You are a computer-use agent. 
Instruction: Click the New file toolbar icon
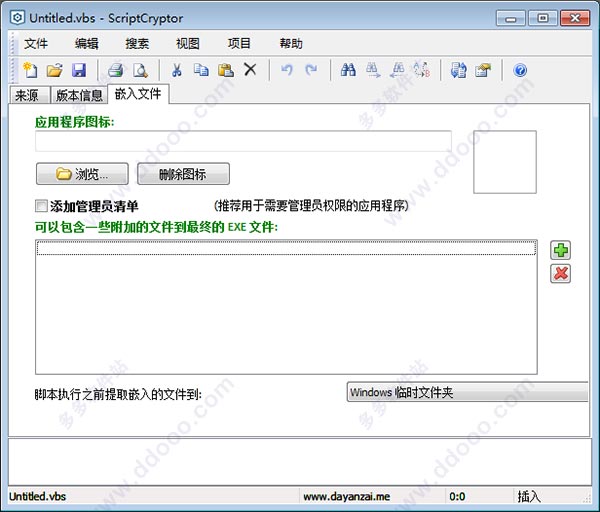[30, 70]
